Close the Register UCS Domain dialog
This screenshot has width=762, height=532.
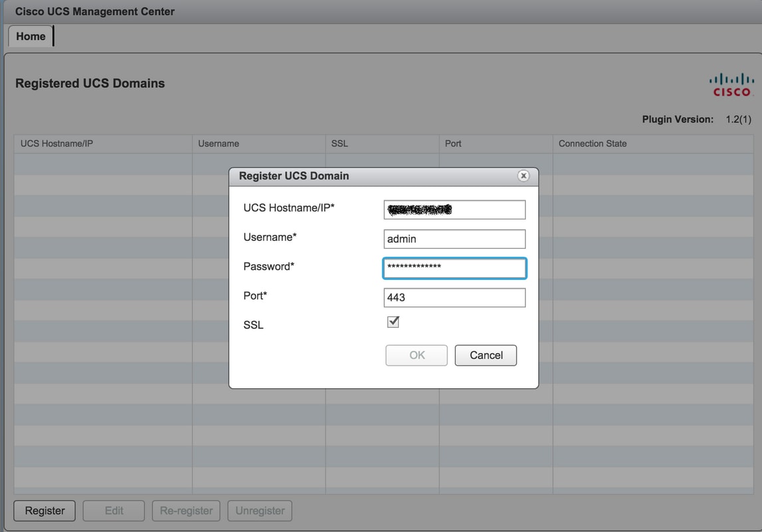523,176
